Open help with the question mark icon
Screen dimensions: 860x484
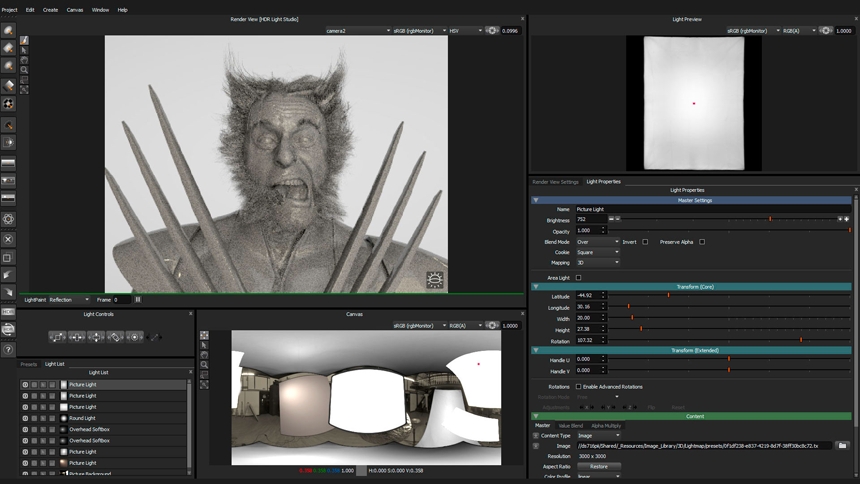point(8,349)
